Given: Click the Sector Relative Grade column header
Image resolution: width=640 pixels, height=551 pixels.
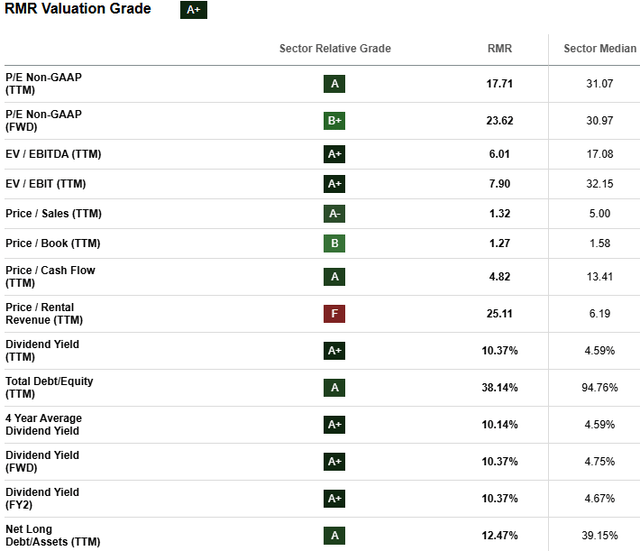Looking at the screenshot, I should [x=335, y=49].
